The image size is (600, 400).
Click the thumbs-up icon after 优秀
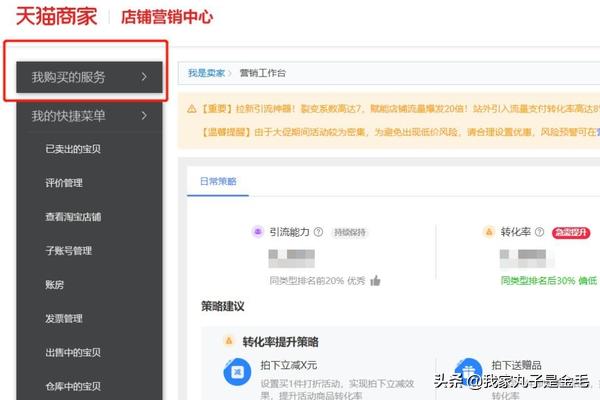(375, 281)
